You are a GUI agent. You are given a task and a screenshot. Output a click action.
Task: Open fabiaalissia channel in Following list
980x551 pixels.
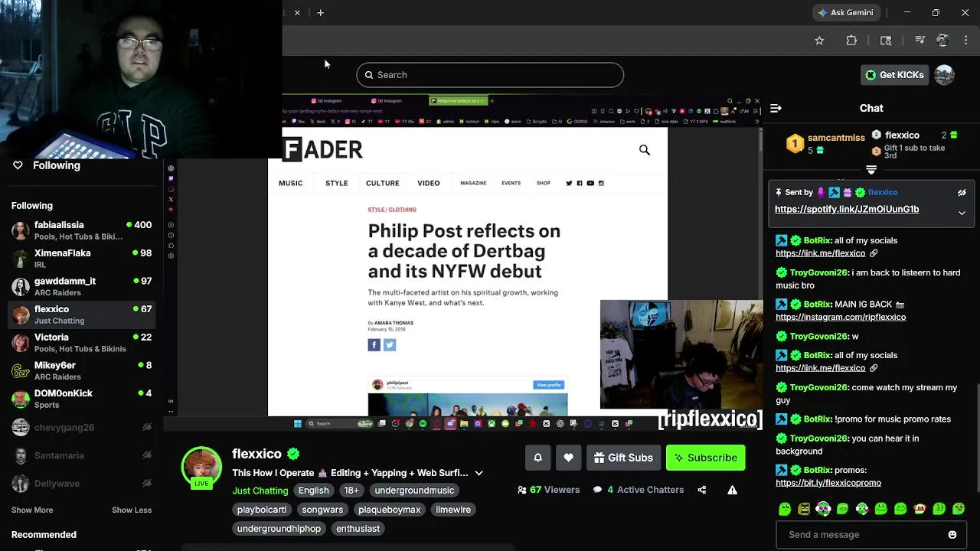click(x=82, y=230)
